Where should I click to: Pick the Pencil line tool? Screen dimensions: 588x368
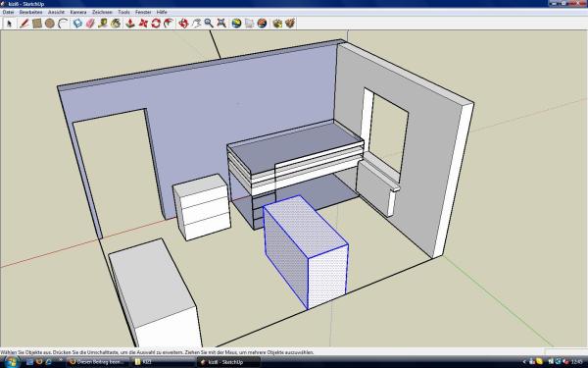tap(24, 24)
